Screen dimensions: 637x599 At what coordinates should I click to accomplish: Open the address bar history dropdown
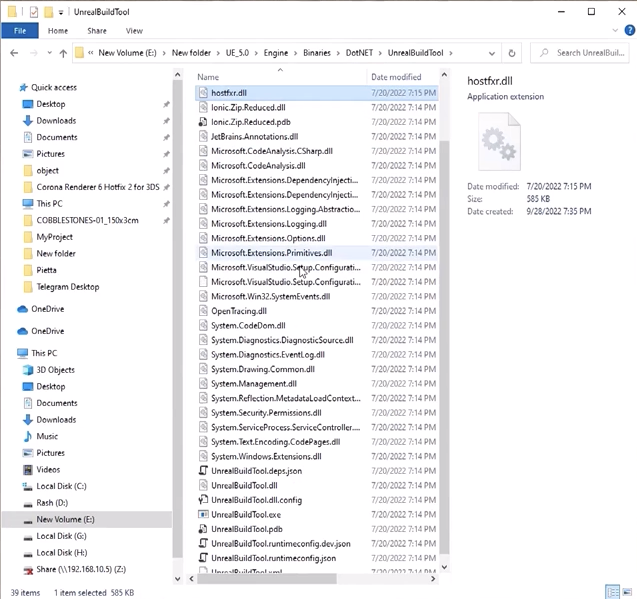[x=492, y=53]
